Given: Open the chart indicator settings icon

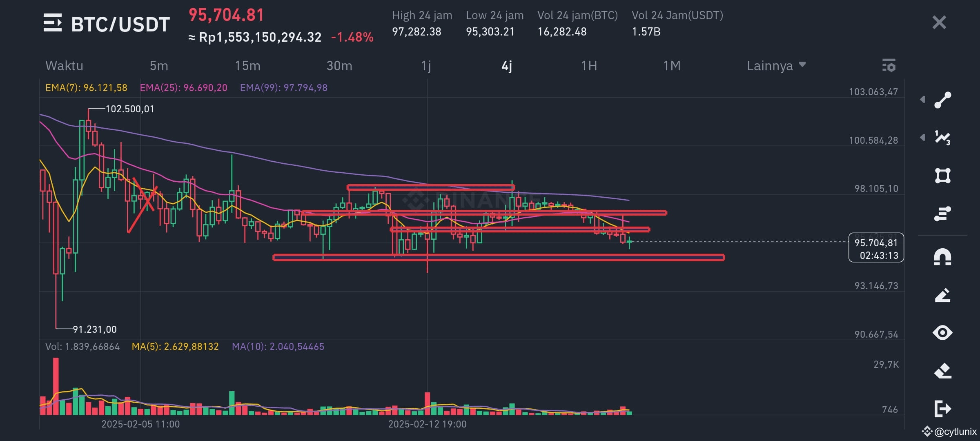Looking at the screenshot, I should pyautogui.click(x=889, y=65).
